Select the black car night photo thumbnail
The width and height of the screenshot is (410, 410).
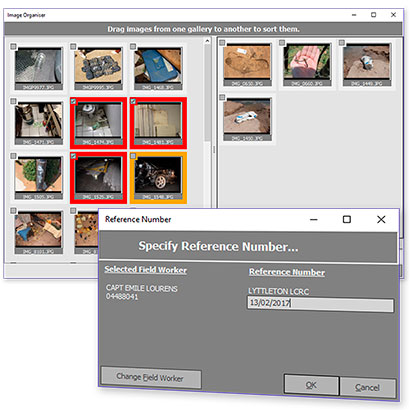[x=158, y=174]
